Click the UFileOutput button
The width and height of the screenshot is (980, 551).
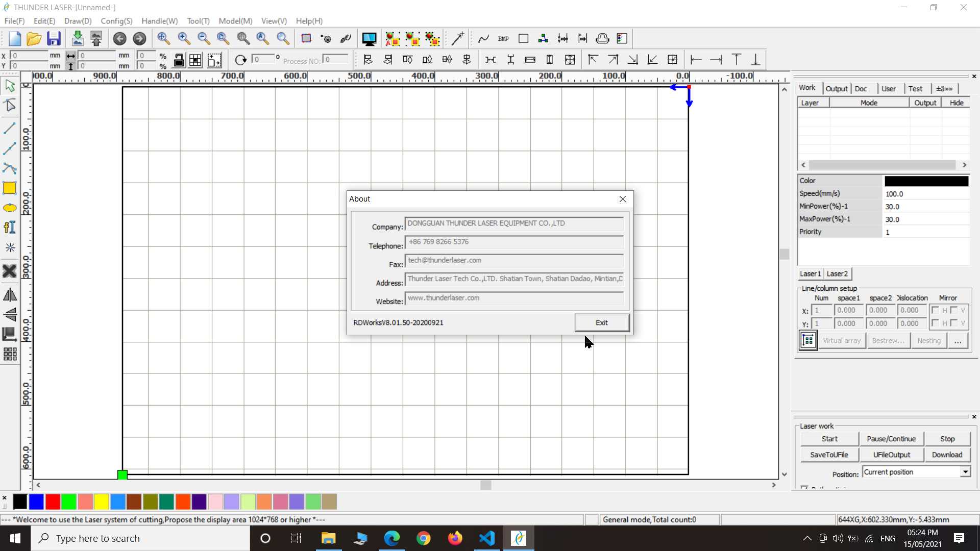(x=891, y=455)
